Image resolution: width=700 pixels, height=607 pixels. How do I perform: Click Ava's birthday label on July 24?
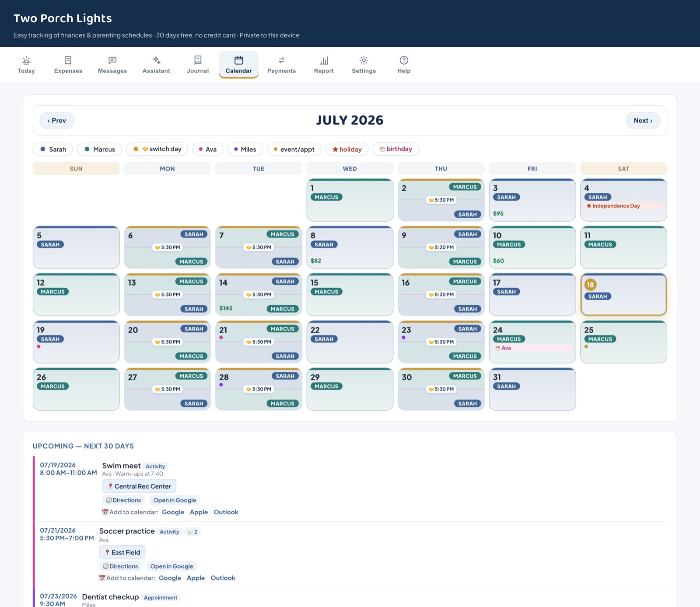click(x=532, y=348)
